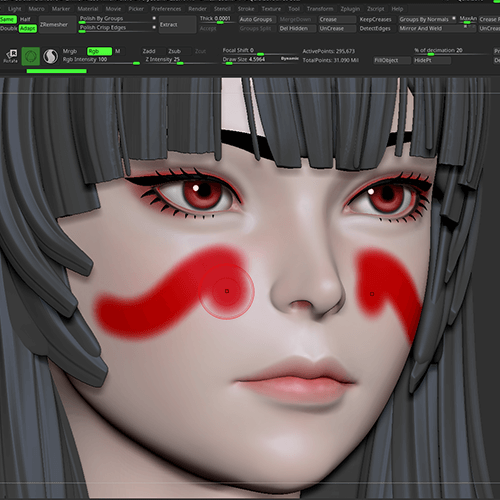Click the HidePt button

(432, 60)
